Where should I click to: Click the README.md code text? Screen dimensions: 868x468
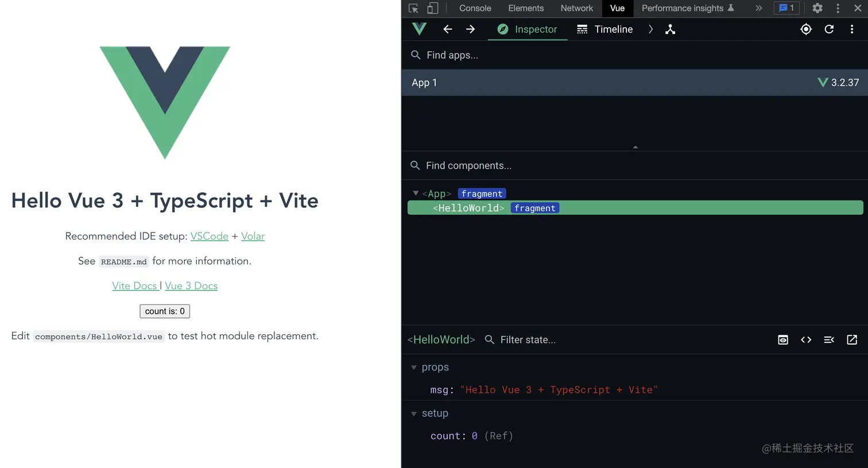[x=124, y=262]
